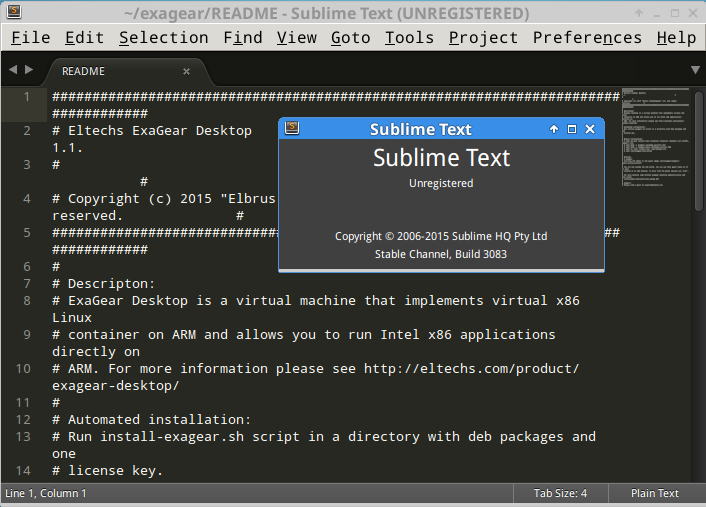Click the up-arrow button in About dialog title bar

pos(554,129)
